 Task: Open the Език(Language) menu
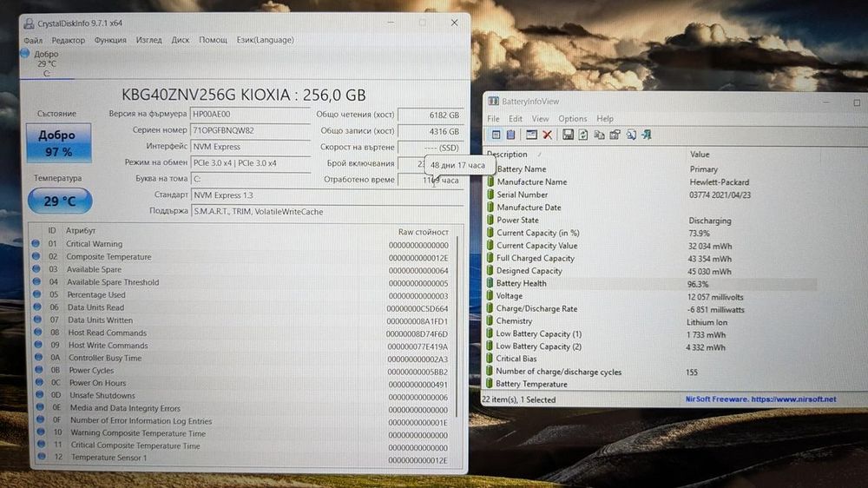pos(265,40)
